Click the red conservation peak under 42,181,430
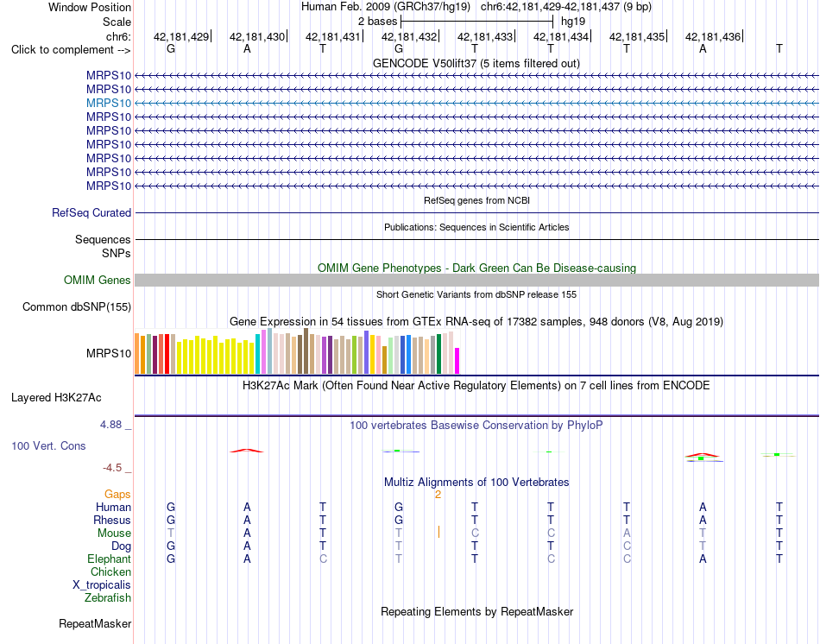Screen dimensions: 820x644 247,451
